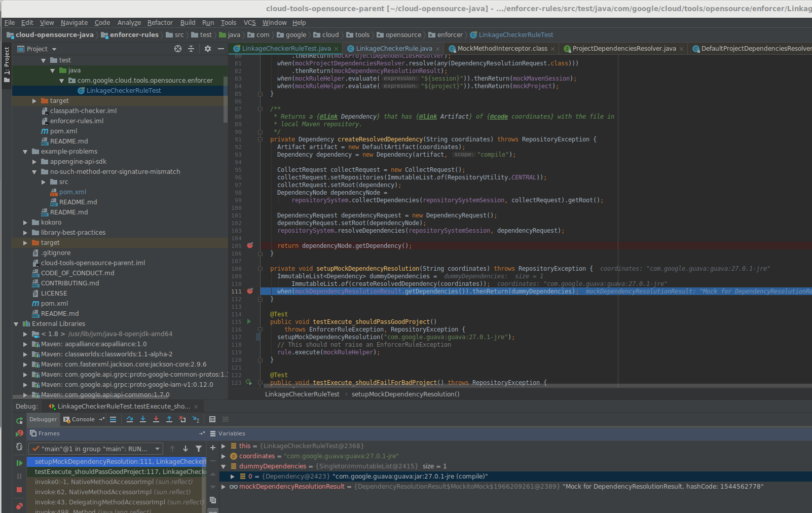The image size is (812, 513).
Task: Click the Step Out debugger icon
Action: 170,419
